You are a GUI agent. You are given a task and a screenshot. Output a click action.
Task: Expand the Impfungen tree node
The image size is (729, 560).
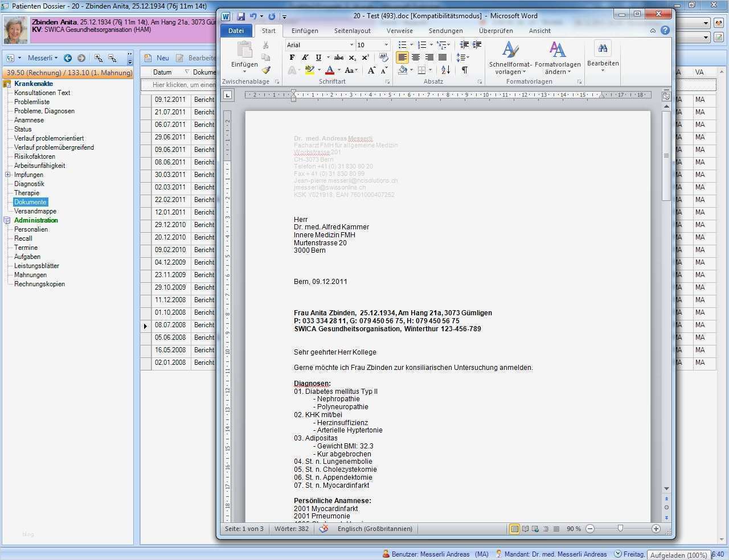pos(8,175)
